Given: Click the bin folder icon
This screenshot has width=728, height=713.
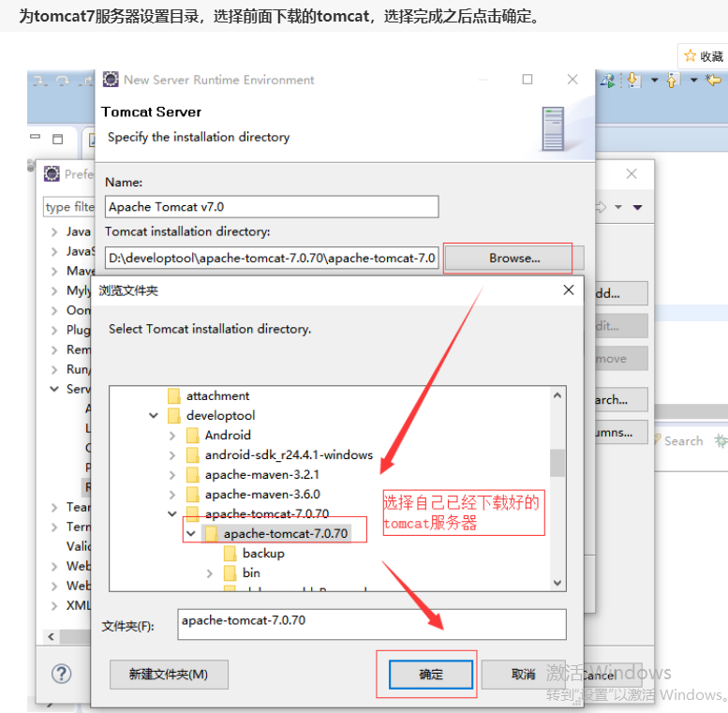Looking at the screenshot, I should point(230,573).
